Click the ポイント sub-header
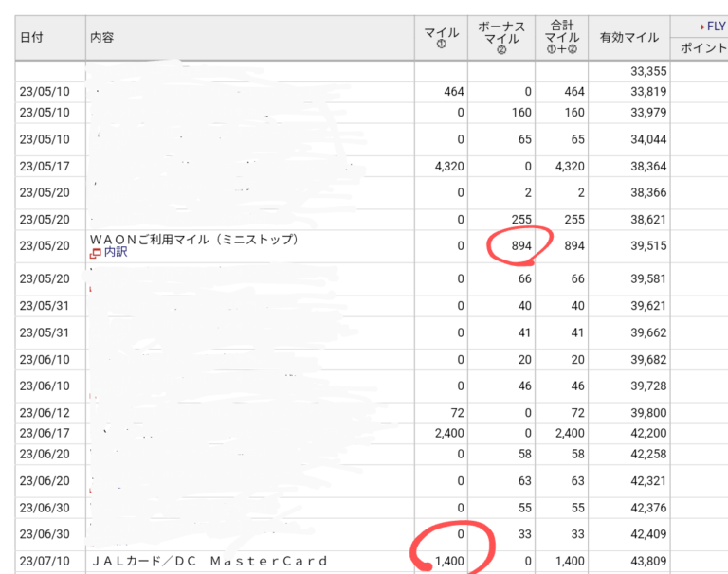This screenshot has width=728, height=574. coord(703,48)
